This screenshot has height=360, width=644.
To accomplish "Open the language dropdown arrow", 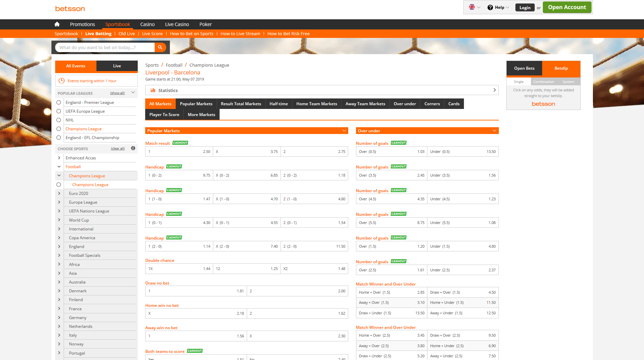I will click(x=479, y=7).
